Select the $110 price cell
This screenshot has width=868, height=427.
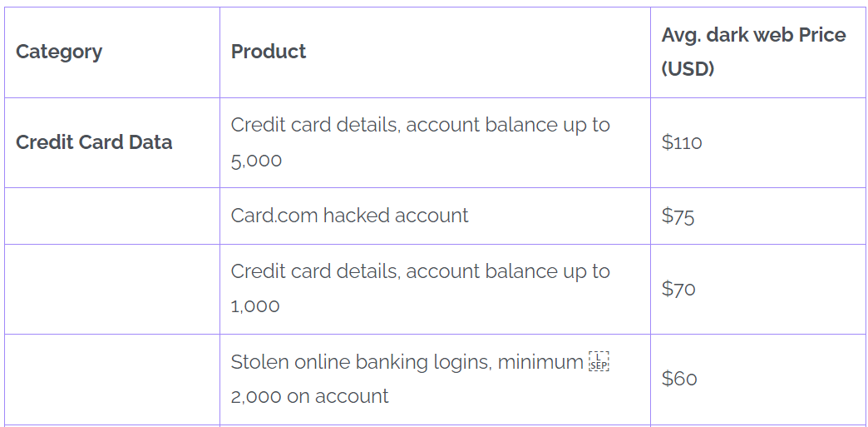coord(682,142)
